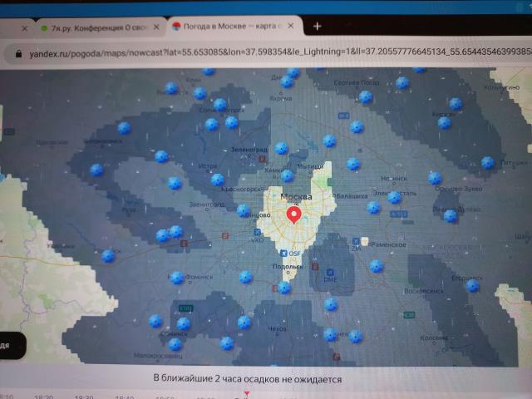Click the Москва city label on map
Screen dimensions: 532x399
tap(297, 197)
